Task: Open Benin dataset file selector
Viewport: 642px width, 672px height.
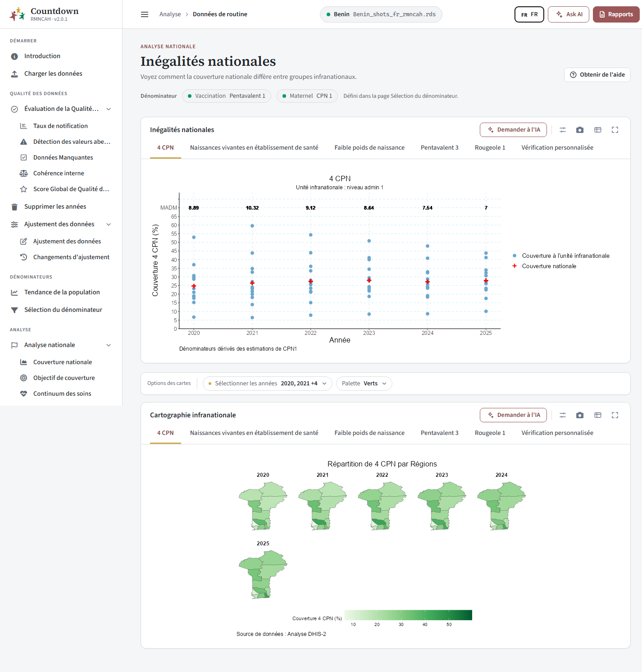Action: [381, 14]
